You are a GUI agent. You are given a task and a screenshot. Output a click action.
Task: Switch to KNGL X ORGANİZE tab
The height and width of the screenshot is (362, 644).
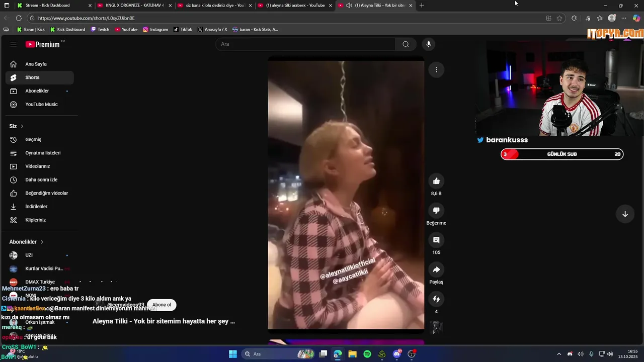(x=135, y=6)
